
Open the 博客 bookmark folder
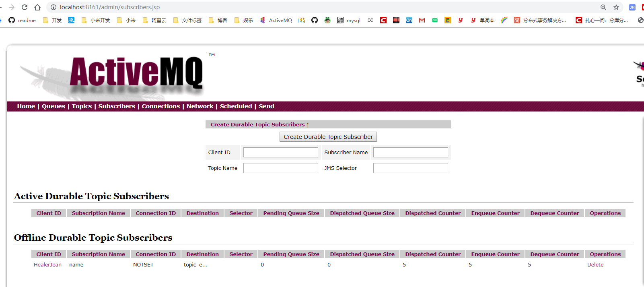pyautogui.click(x=218, y=20)
